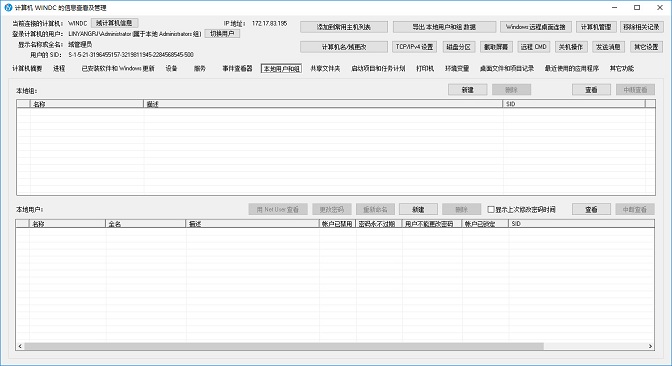Sort local users by 全名 column
Image resolution: width=672 pixels, height=366 pixels.
click(x=146, y=224)
